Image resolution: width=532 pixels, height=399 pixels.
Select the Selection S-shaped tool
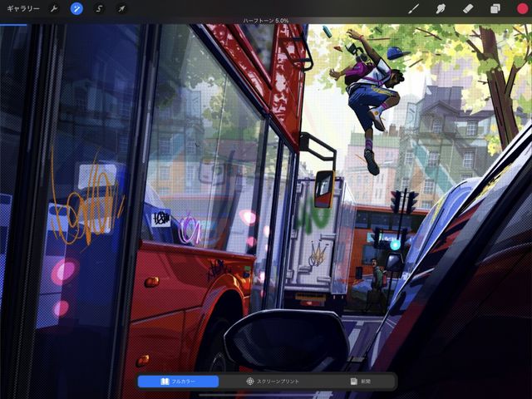click(99, 8)
